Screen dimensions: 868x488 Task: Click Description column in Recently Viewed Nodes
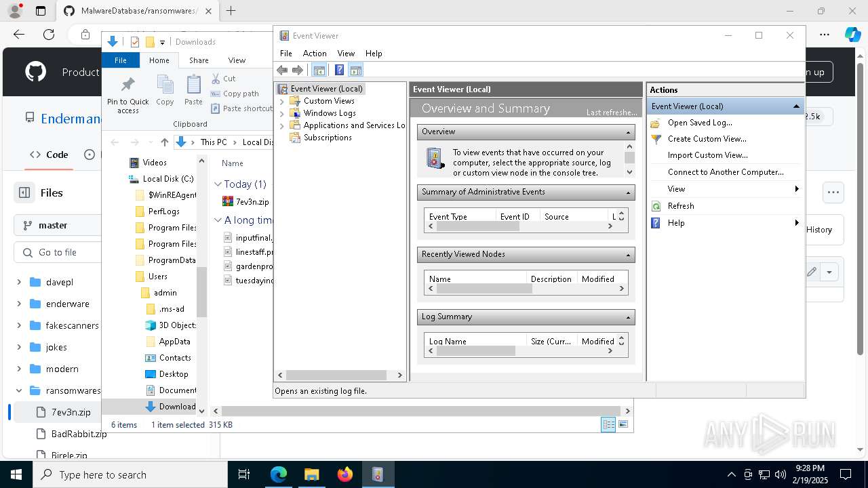tap(551, 279)
